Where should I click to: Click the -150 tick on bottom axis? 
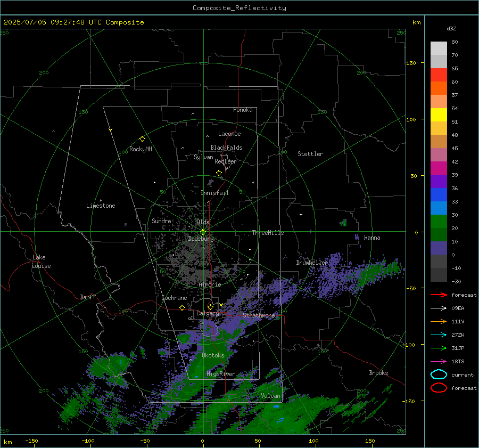31,441
